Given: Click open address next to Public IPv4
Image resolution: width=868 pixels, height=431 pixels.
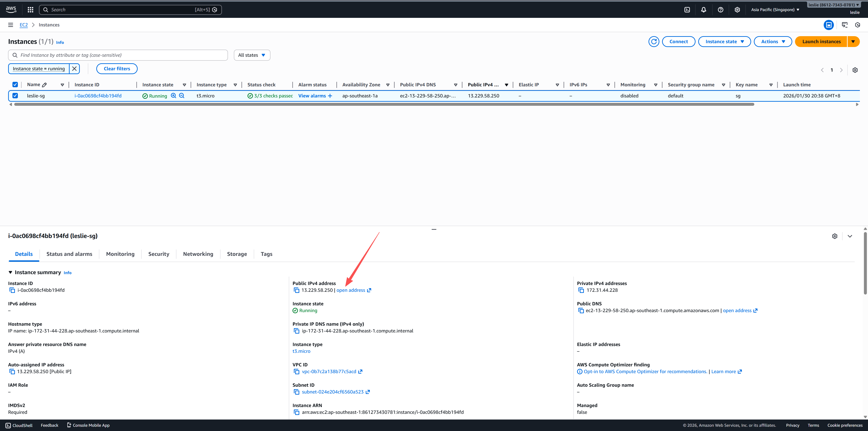Looking at the screenshot, I should coord(351,290).
